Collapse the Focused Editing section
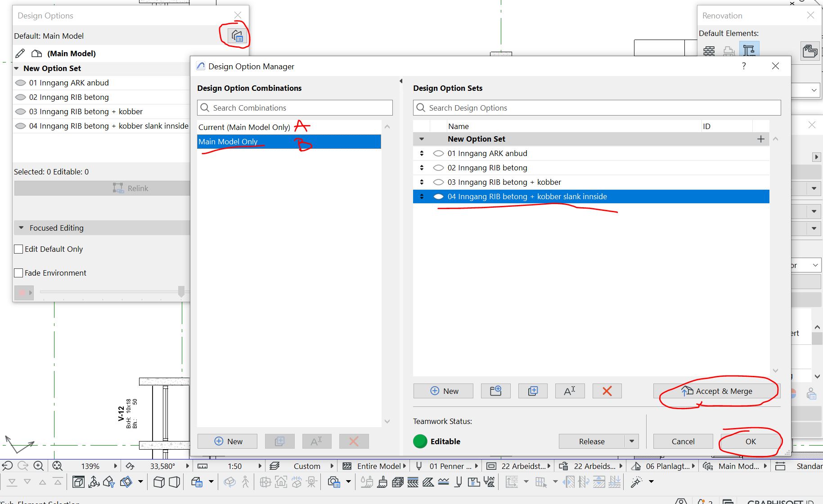 21,228
